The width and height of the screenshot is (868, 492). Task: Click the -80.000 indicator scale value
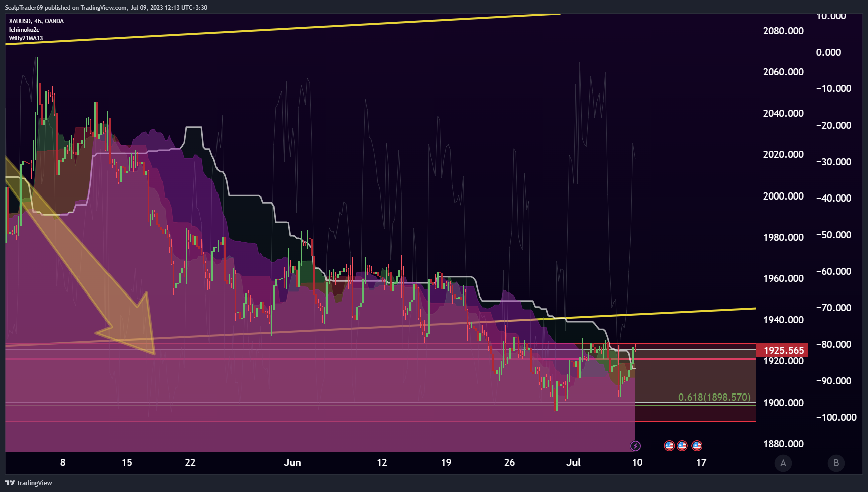click(x=834, y=344)
